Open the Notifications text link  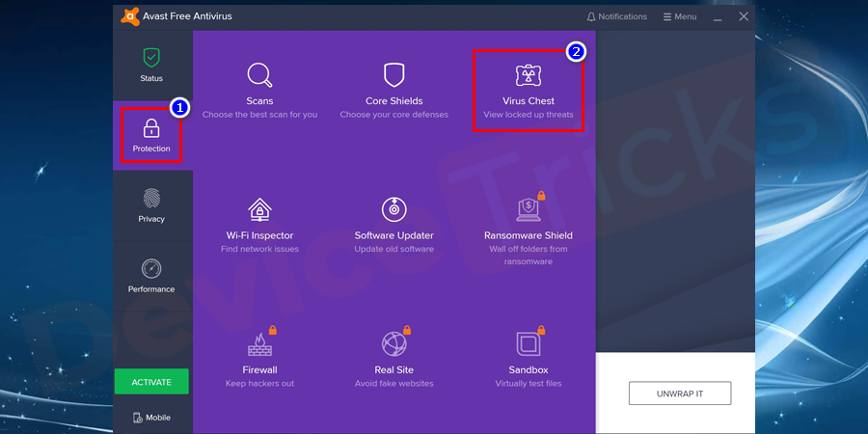point(622,17)
